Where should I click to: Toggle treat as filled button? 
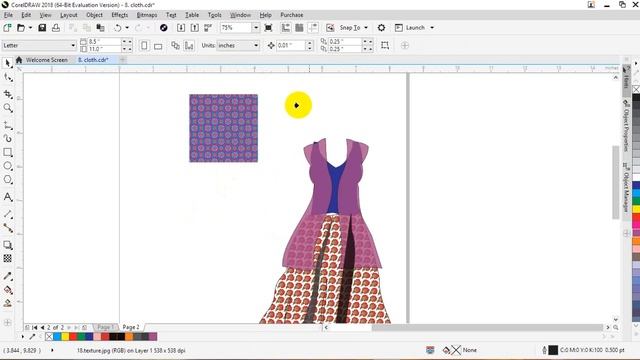point(384,46)
